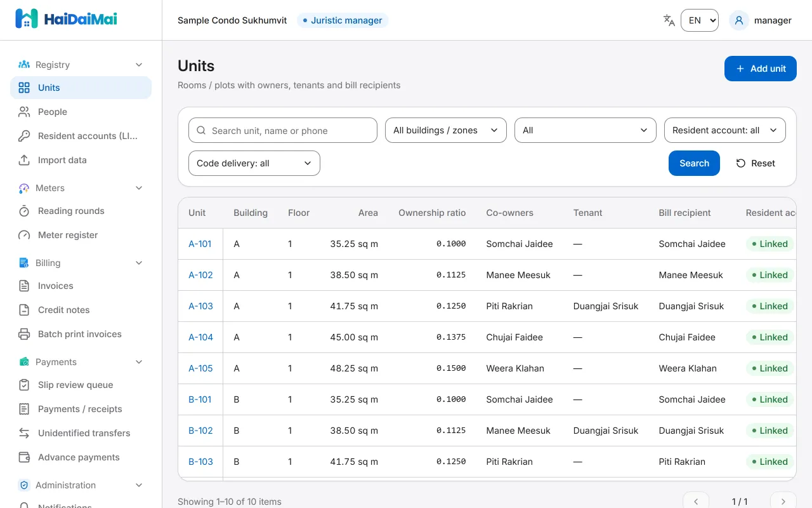Open the Unidentified transfers arrows icon

(24, 433)
